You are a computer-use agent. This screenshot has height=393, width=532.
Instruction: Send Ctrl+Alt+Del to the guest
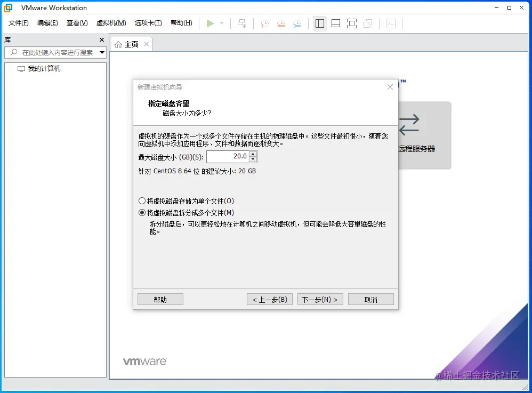click(242, 23)
